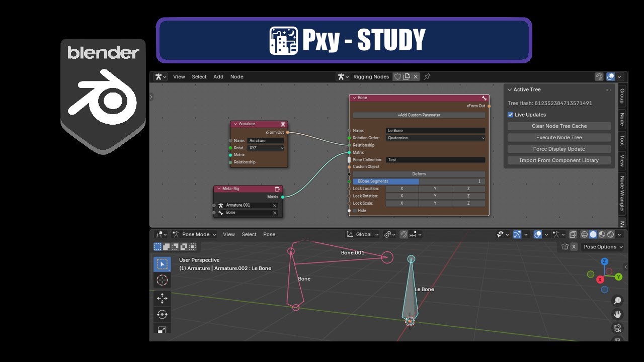The image size is (644, 362).
Task: Click the Zoom viewport magnifier icon
Action: coord(617,301)
